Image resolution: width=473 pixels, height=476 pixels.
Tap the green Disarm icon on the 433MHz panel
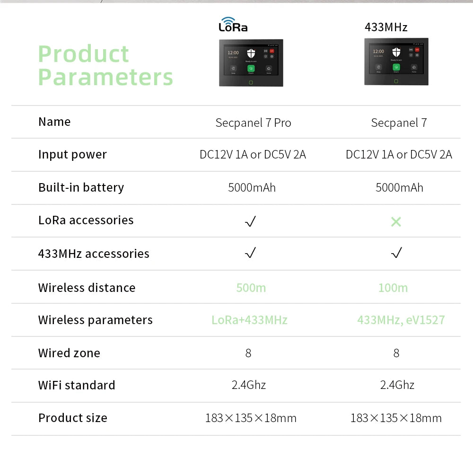(396, 67)
